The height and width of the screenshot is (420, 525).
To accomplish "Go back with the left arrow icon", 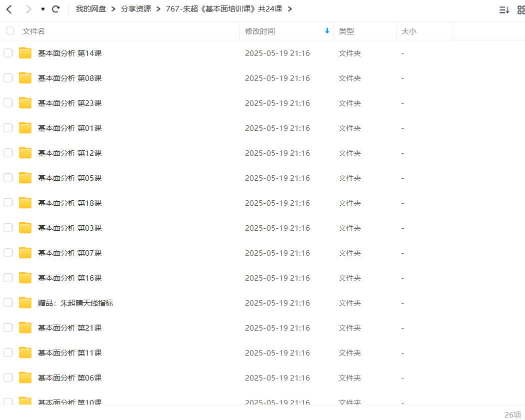I will tap(9, 9).
